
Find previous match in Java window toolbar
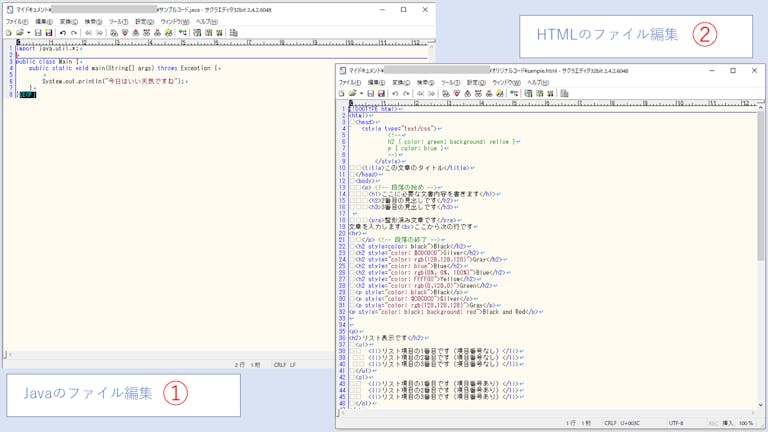click(x=136, y=33)
